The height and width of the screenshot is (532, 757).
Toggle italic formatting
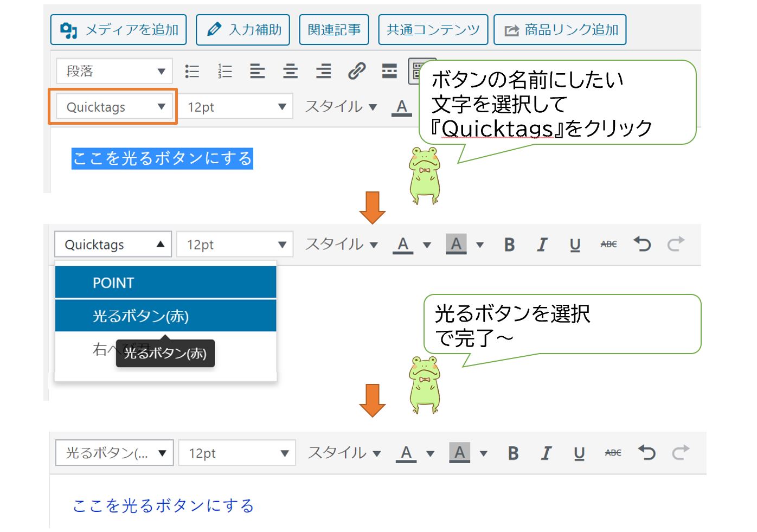tap(542, 244)
